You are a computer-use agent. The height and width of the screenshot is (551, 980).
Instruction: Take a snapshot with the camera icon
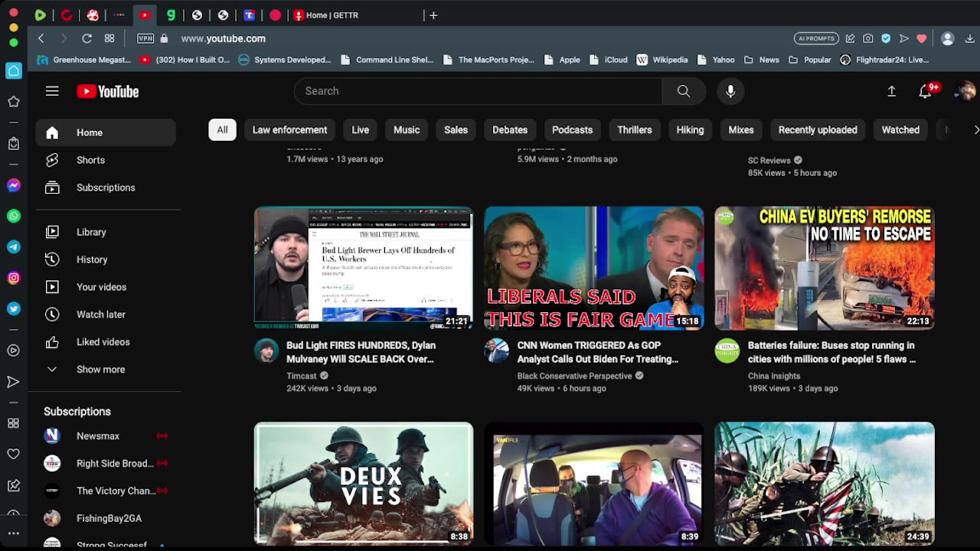pyautogui.click(x=868, y=38)
